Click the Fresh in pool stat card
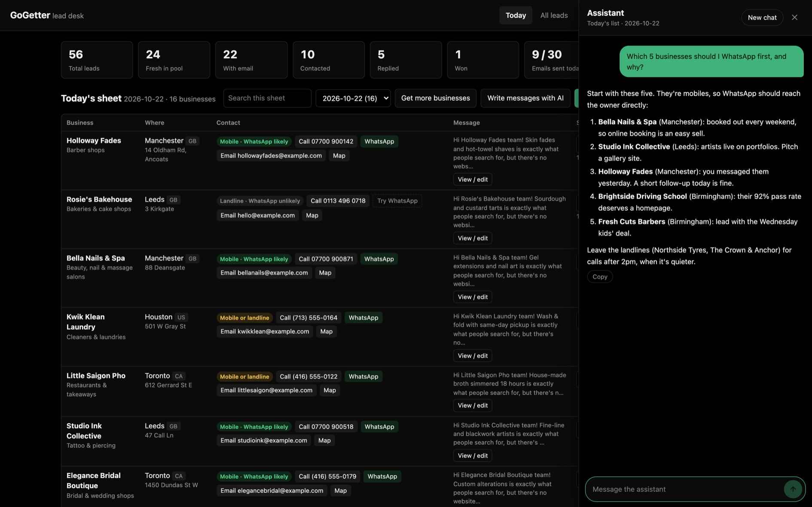The height and width of the screenshot is (507, 812). [174, 60]
